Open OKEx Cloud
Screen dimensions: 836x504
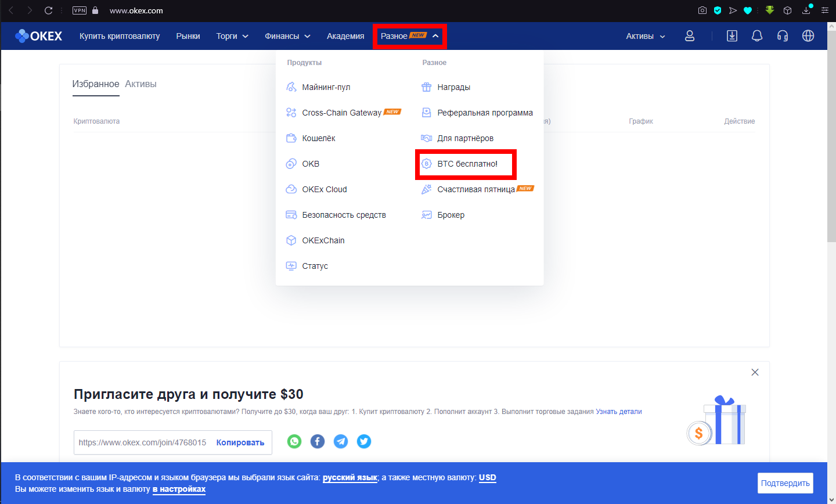tap(316, 189)
